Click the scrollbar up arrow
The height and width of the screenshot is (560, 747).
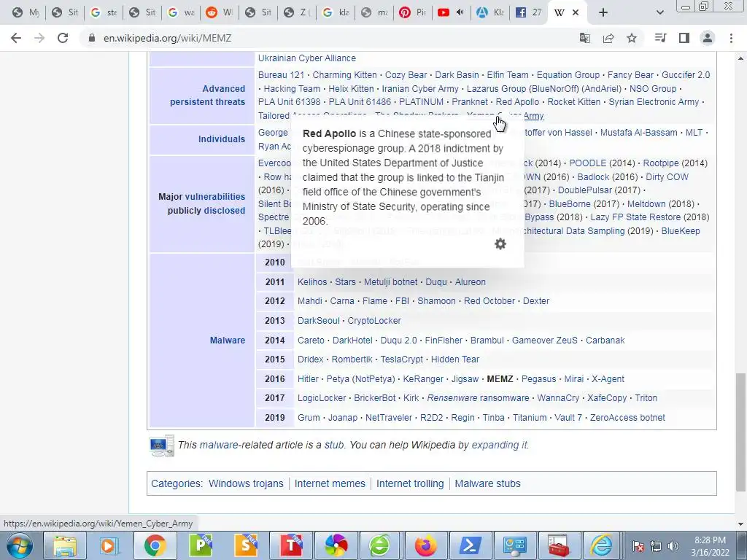click(740, 58)
